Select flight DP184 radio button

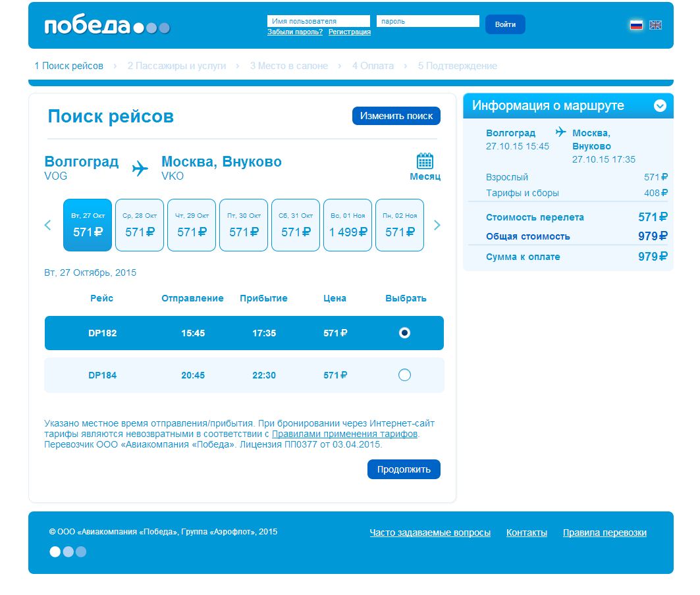click(404, 375)
